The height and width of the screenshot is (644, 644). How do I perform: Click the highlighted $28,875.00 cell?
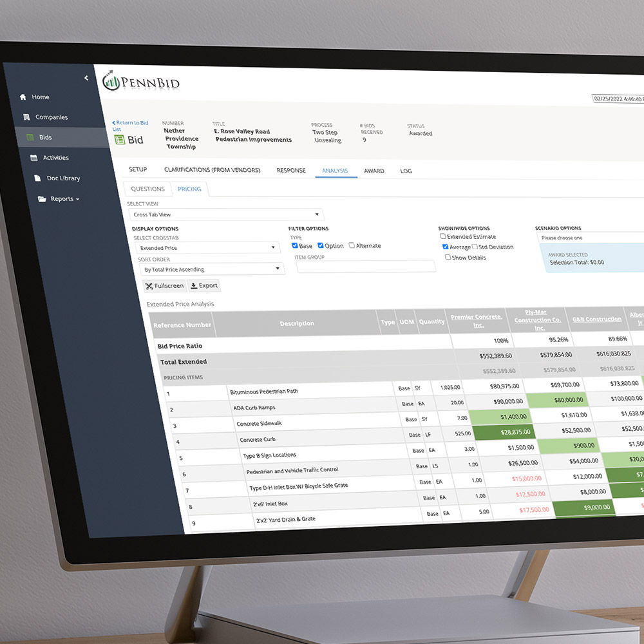pyautogui.click(x=504, y=433)
